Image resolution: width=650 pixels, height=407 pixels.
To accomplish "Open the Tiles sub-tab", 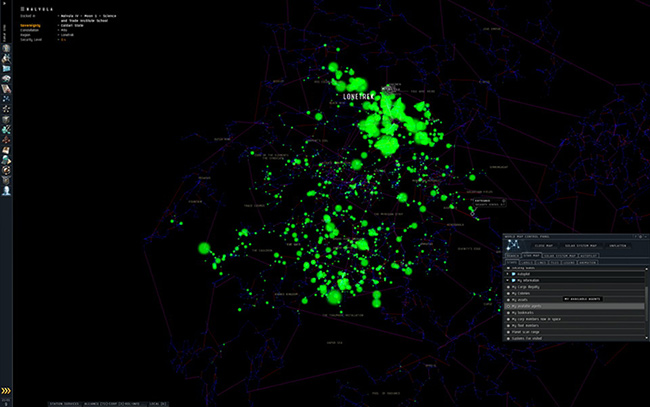I will coord(555,262).
